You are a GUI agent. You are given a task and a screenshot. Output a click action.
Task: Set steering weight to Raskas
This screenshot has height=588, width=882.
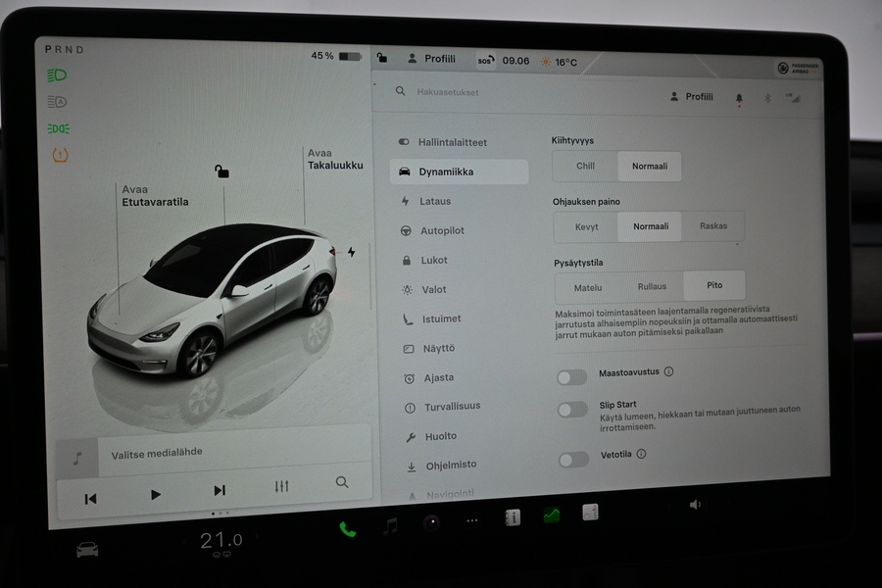click(x=714, y=225)
